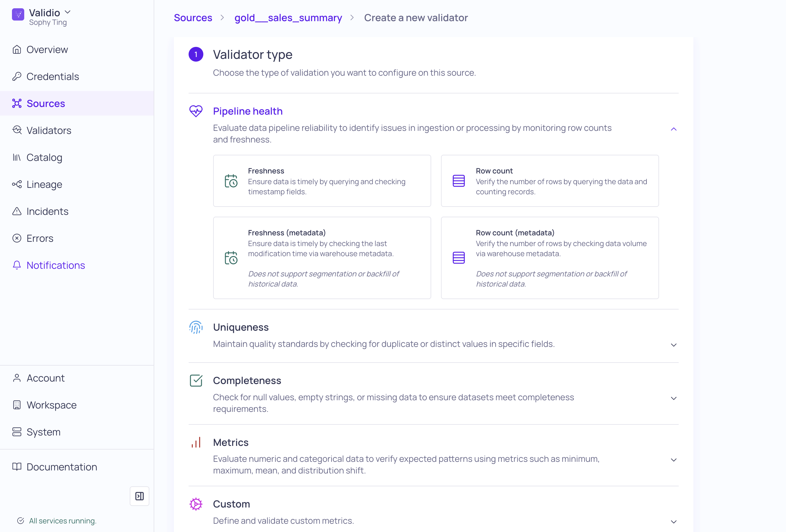Open gold__sales_summary breadcrumb link
This screenshot has width=786, height=532.
[x=288, y=17]
